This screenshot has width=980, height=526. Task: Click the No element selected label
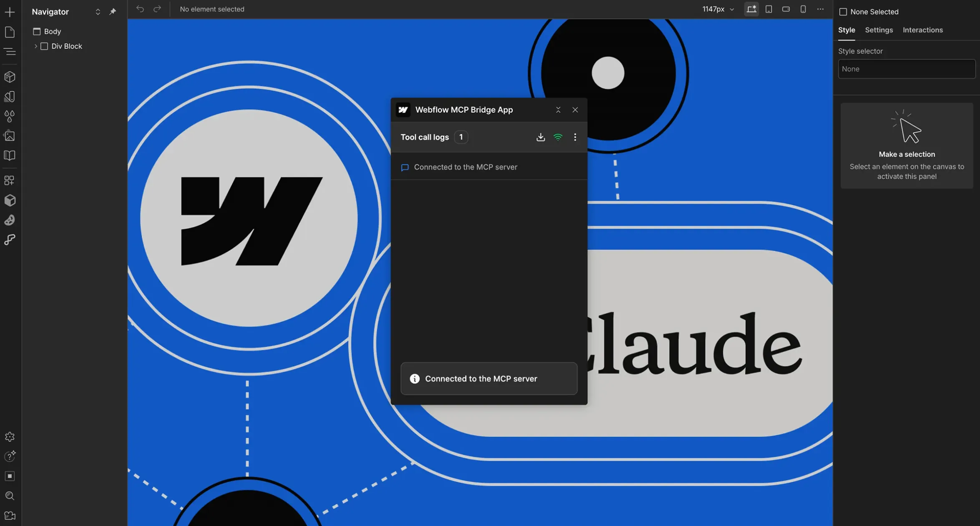212,9
